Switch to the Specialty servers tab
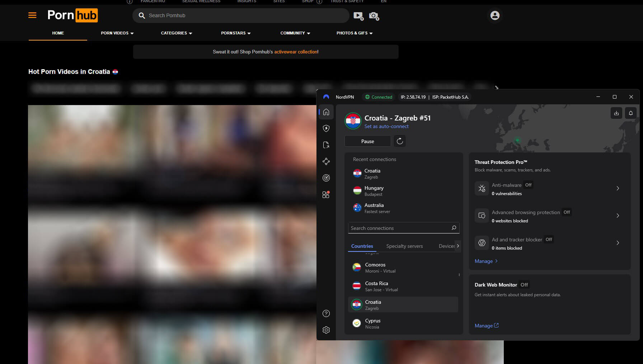643x364 pixels. tap(404, 246)
